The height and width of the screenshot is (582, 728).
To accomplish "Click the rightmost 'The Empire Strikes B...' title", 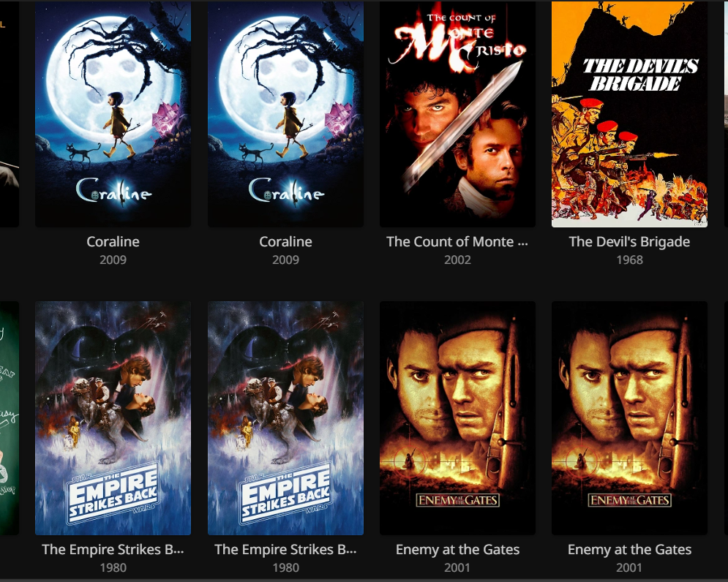I will point(285,550).
